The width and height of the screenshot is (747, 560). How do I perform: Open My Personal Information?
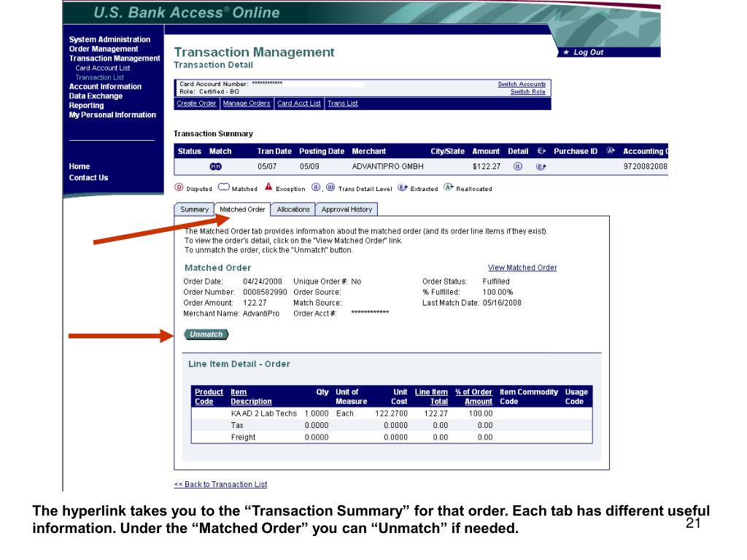[112, 114]
